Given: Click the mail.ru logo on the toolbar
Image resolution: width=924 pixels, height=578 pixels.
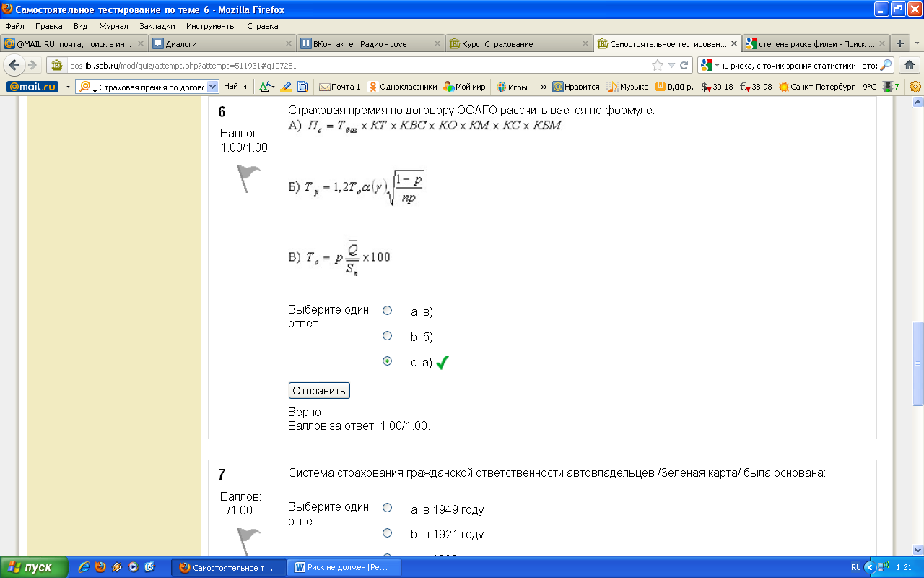Looking at the screenshot, I should coord(32,87).
